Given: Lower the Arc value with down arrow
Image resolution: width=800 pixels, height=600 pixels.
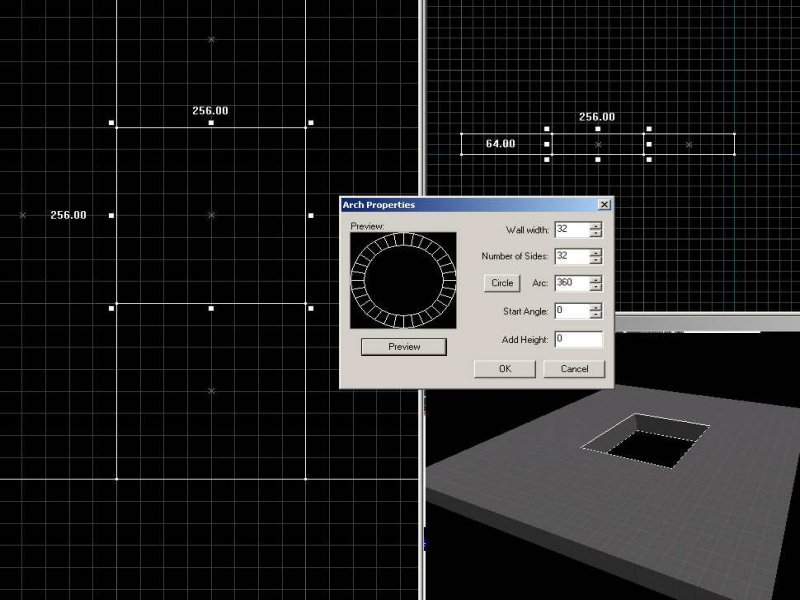Looking at the screenshot, I should click(596, 287).
